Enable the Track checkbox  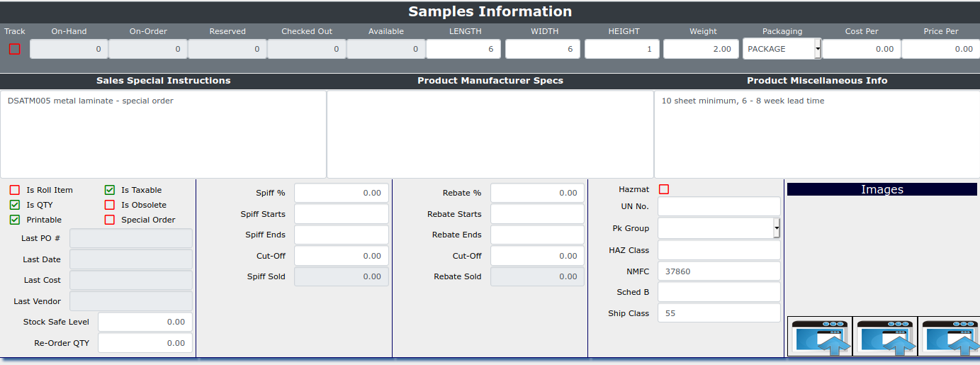pyautogui.click(x=15, y=49)
